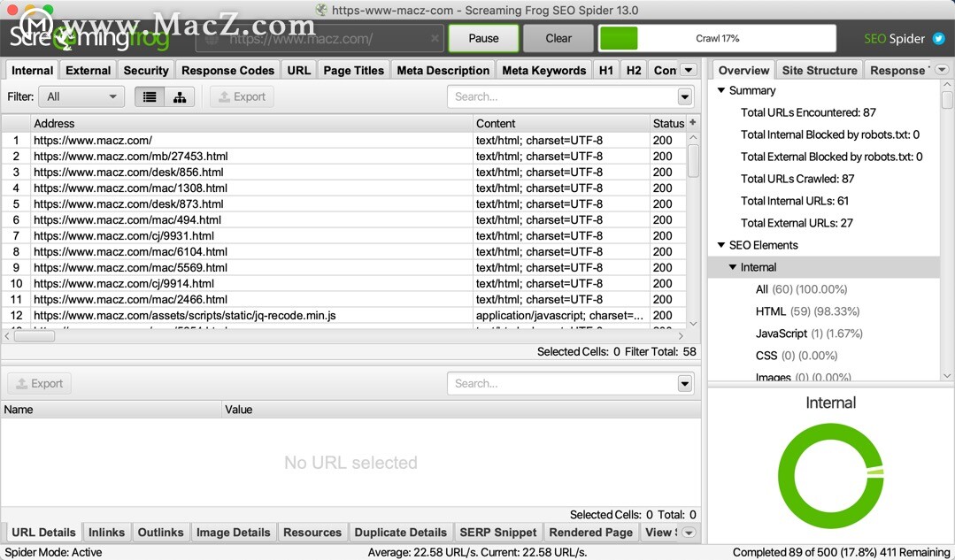Image resolution: width=955 pixels, height=560 pixels.
Task: Open the Filter All dropdown
Action: click(81, 96)
